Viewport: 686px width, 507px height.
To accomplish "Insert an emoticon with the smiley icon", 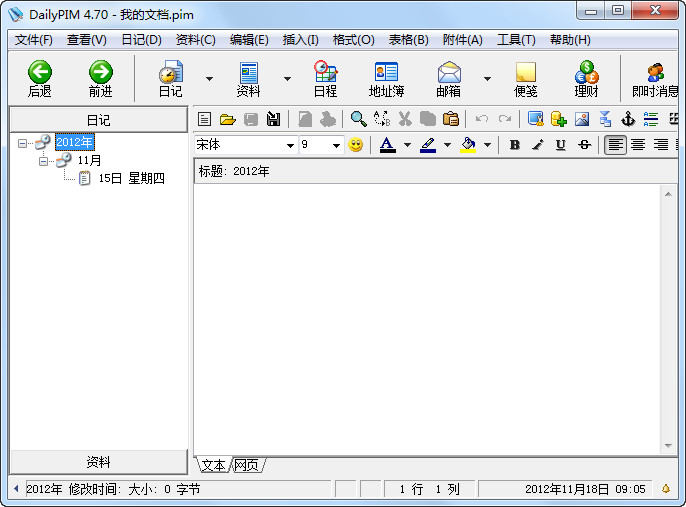I will point(356,145).
